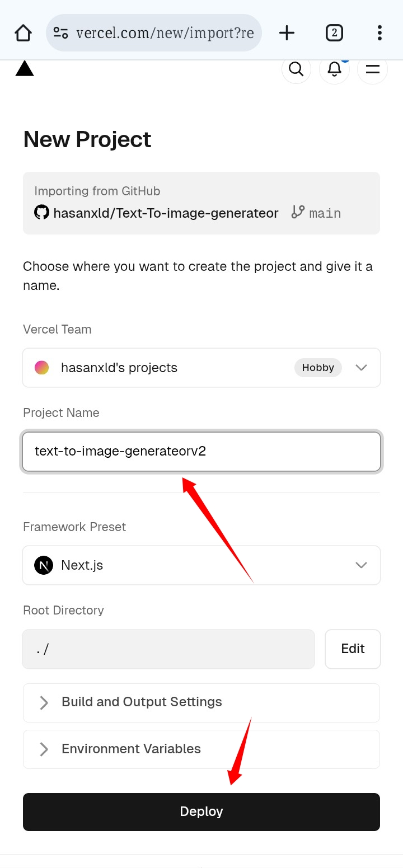This screenshot has height=868, width=403.
Task: Open the Vercel hamburger menu
Action: (x=372, y=69)
